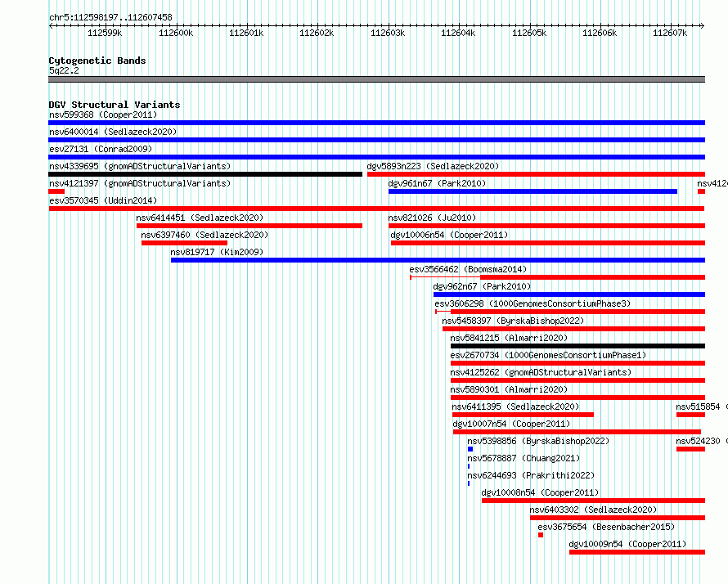Select the nsv6397460 (Sedlazeck2020) label
Image resolution: width=728 pixels, height=584 pixels.
tap(204, 235)
